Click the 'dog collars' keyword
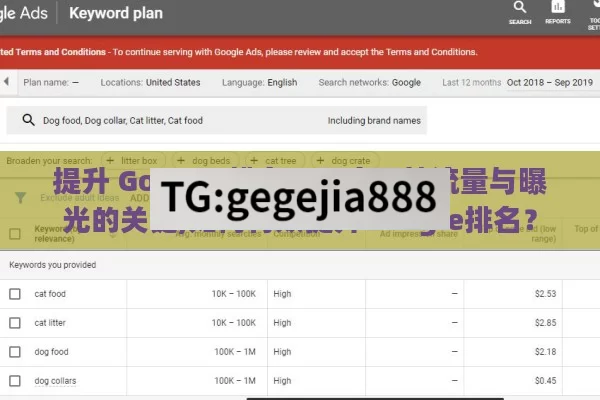Image resolution: width=600 pixels, height=400 pixels. (x=55, y=381)
